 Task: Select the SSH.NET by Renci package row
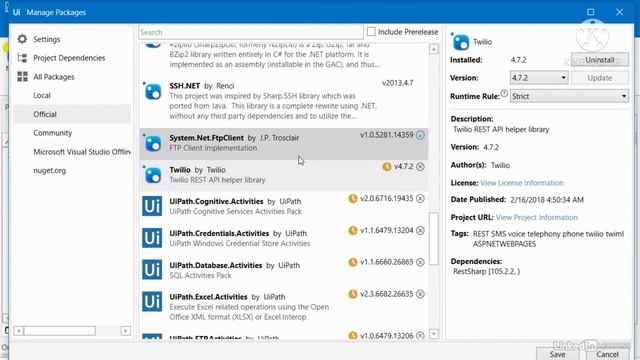[x=284, y=100]
